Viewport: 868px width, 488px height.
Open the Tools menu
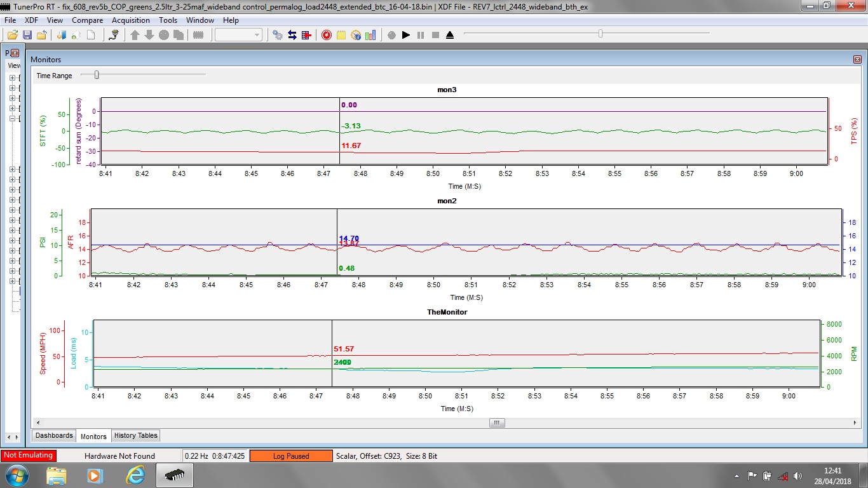168,20
